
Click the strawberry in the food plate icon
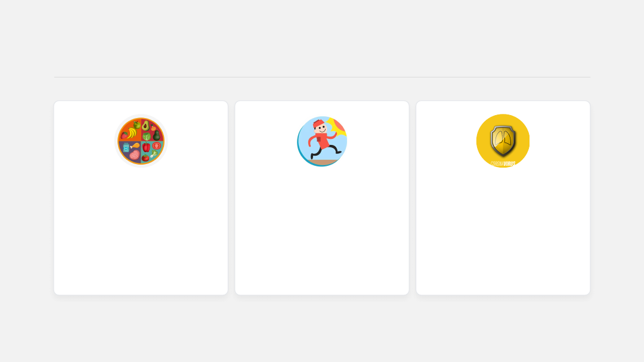[124, 135]
